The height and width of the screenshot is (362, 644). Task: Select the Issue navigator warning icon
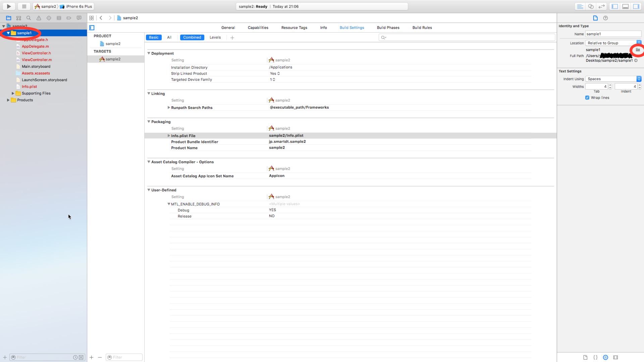tap(39, 18)
